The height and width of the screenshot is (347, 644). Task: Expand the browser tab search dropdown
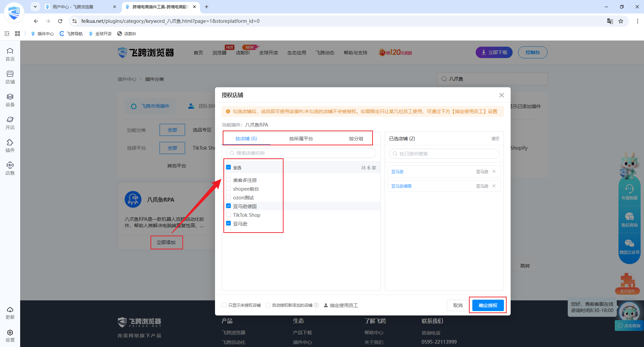coord(35,7)
